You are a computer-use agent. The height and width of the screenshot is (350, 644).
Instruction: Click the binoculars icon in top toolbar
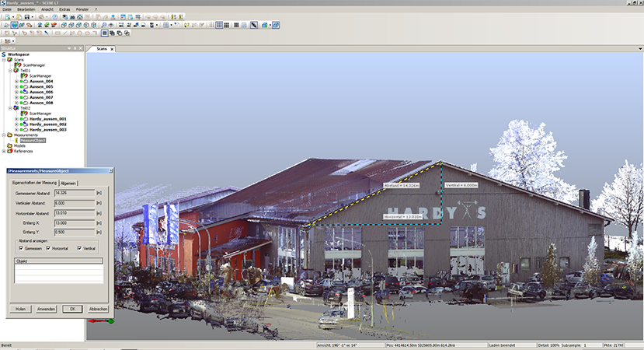click(x=72, y=17)
